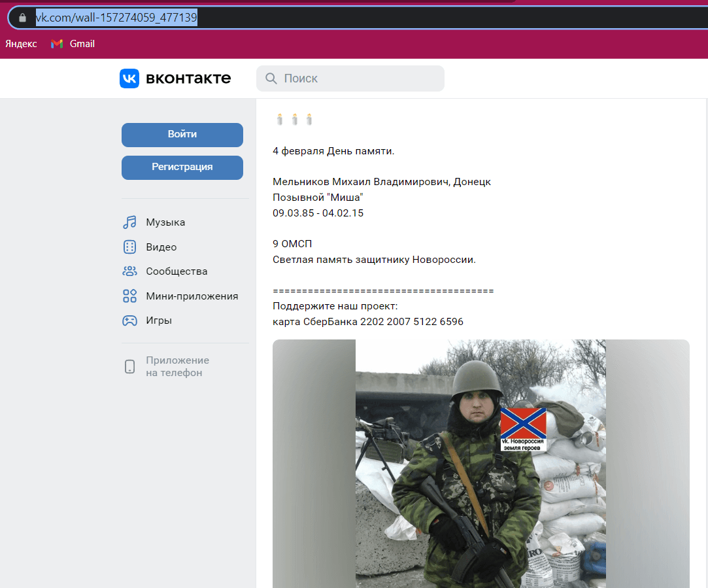Image resolution: width=708 pixels, height=588 pixels.
Task: Open the Яндекс bookmark
Action: click(21, 44)
